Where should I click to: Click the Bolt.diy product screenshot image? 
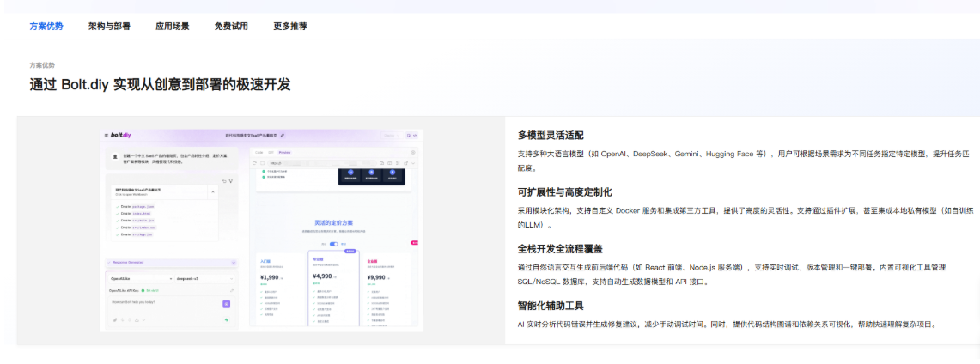tap(262, 230)
